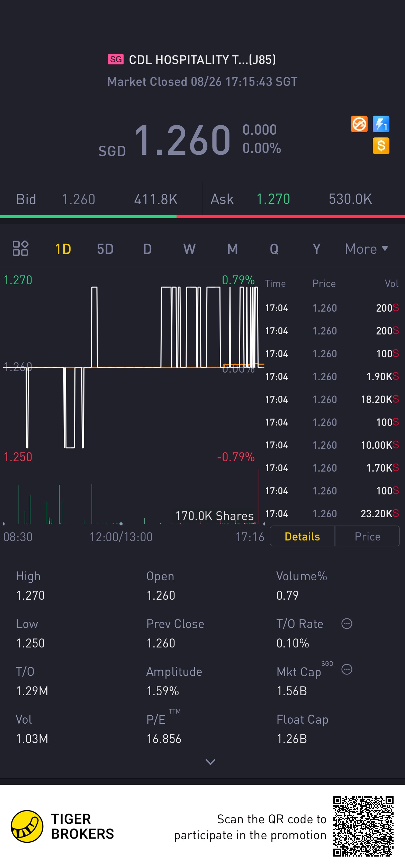Open the chart layout grid icon
The width and height of the screenshot is (405, 868).
click(20, 248)
